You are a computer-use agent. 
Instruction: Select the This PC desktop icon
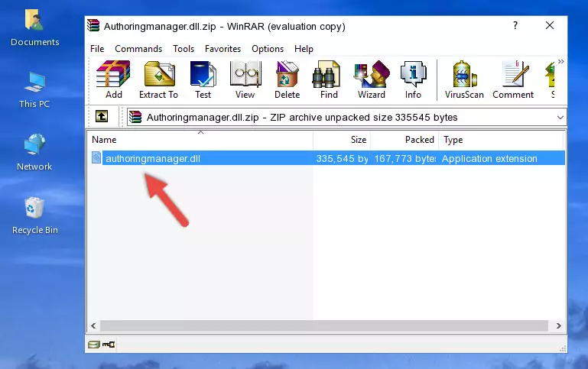(34, 90)
